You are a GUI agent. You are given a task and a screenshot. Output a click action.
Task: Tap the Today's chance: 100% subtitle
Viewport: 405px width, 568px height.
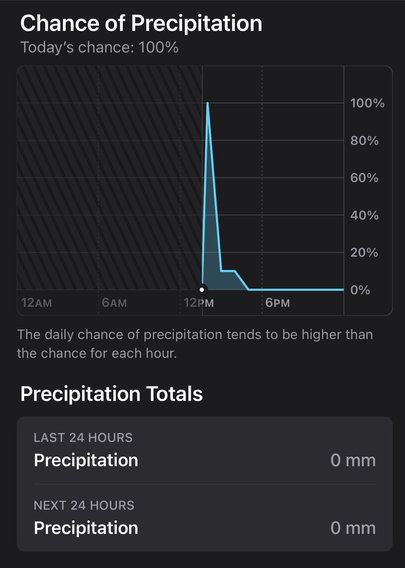click(x=99, y=47)
